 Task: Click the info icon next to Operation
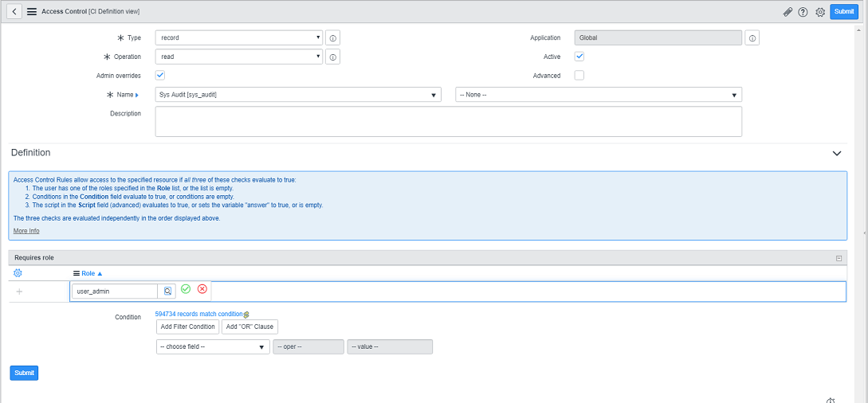[333, 57]
